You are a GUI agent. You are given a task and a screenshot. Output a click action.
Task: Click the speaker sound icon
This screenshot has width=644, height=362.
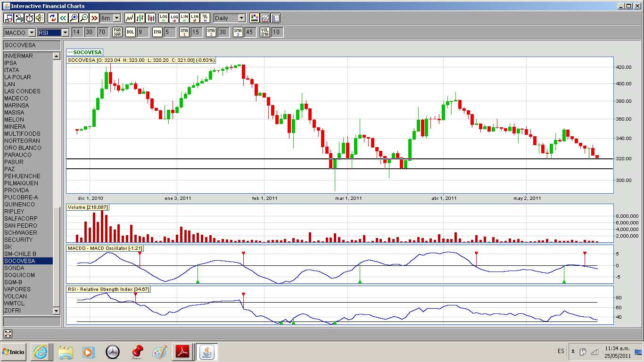tap(39, 18)
